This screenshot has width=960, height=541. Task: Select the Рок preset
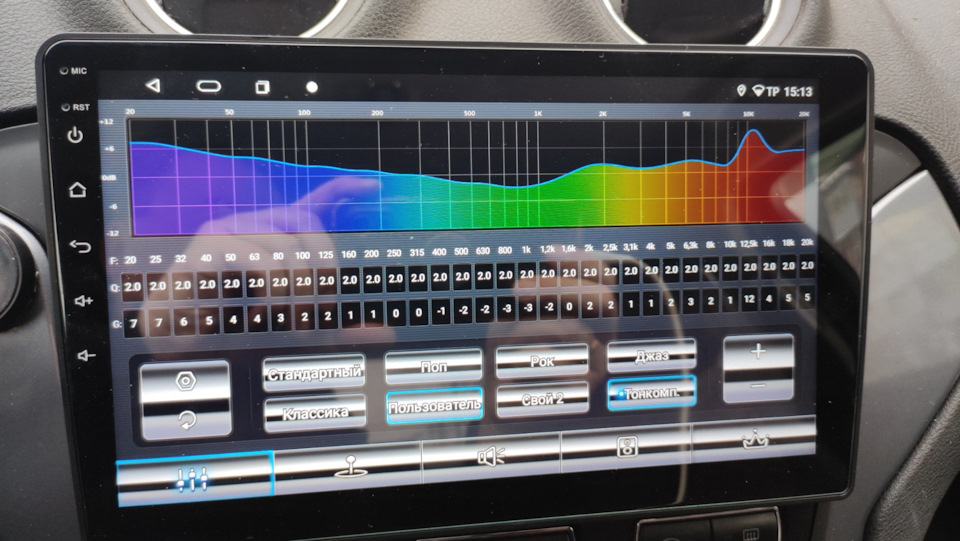[542, 360]
